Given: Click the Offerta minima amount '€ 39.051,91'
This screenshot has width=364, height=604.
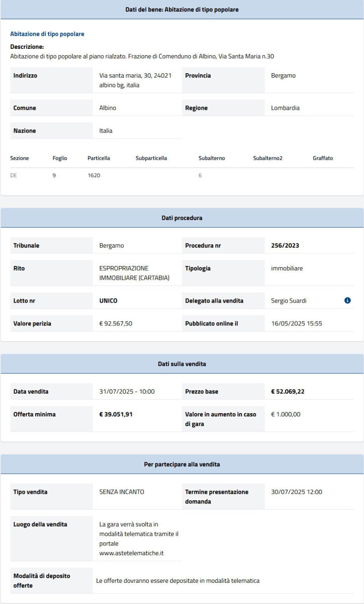Looking at the screenshot, I should tap(116, 414).
